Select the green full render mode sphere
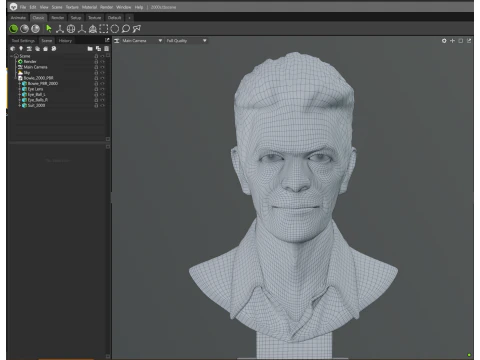The height and width of the screenshot is (360, 480). 14,29
